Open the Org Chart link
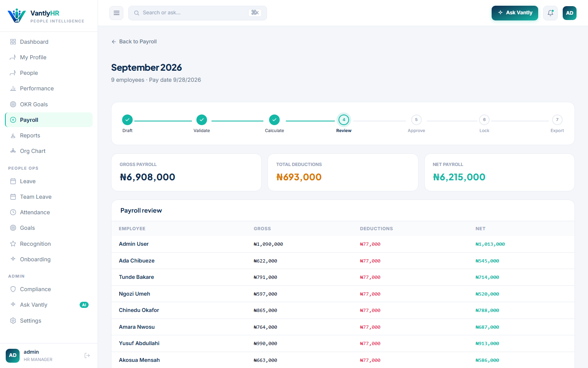588x368 pixels. click(x=49, y=151)
